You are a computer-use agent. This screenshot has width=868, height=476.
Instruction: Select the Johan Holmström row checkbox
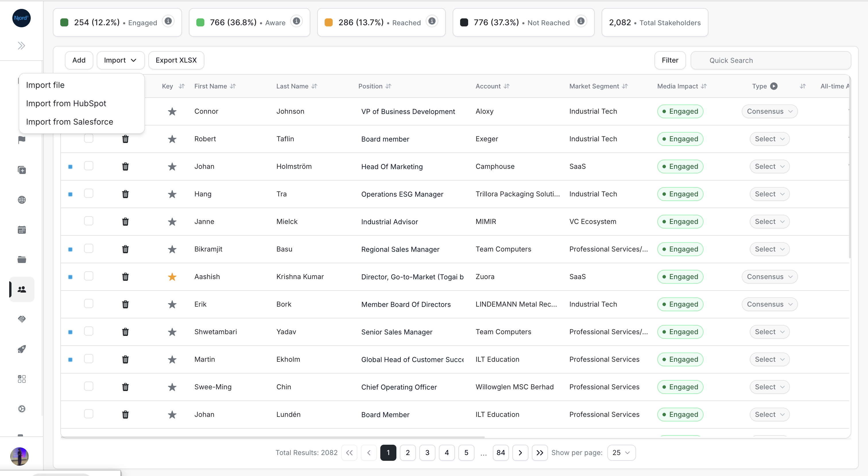click(x=89, y=166)
